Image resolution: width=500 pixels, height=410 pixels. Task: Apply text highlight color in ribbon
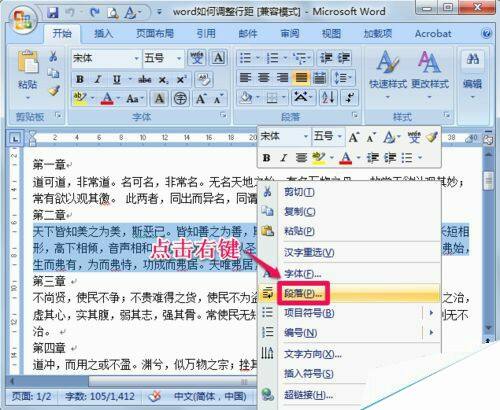[80, 98]
